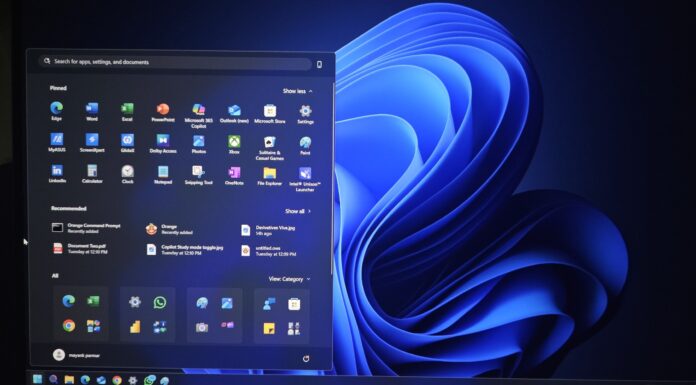Open the recommended PDF document from Tuesday
Image resolution: width=696 pixels, height=385 pixels.
click(x=80, y=248)
